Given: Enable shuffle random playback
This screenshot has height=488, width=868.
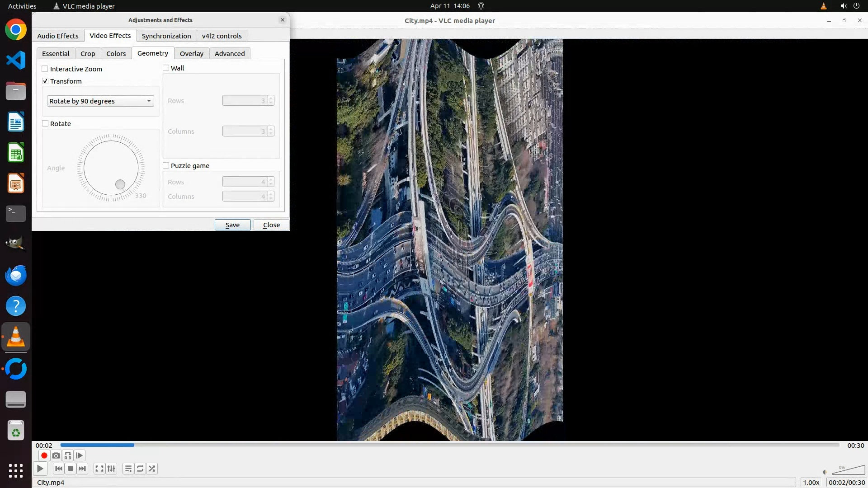Looking at the screenshot, I should 152,469.
